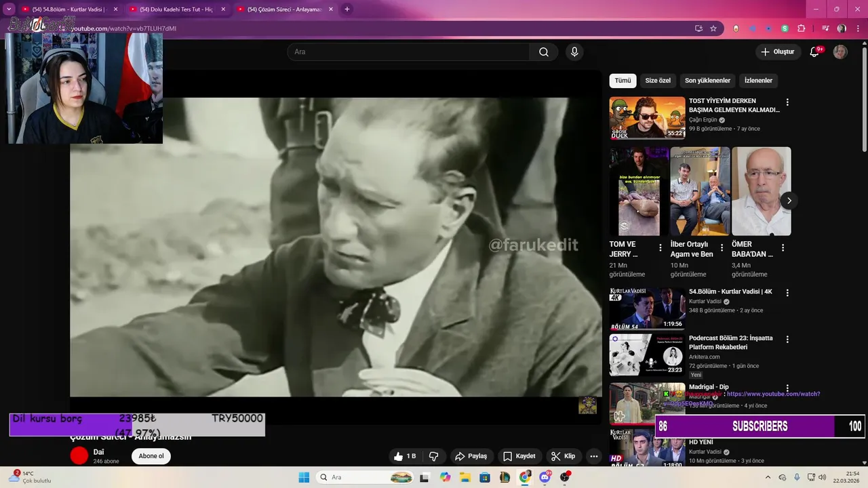Open the media controls icon in Chrome toolbar
The height and width of the screenshot is (488, 868).
click(x=825, y=28)
